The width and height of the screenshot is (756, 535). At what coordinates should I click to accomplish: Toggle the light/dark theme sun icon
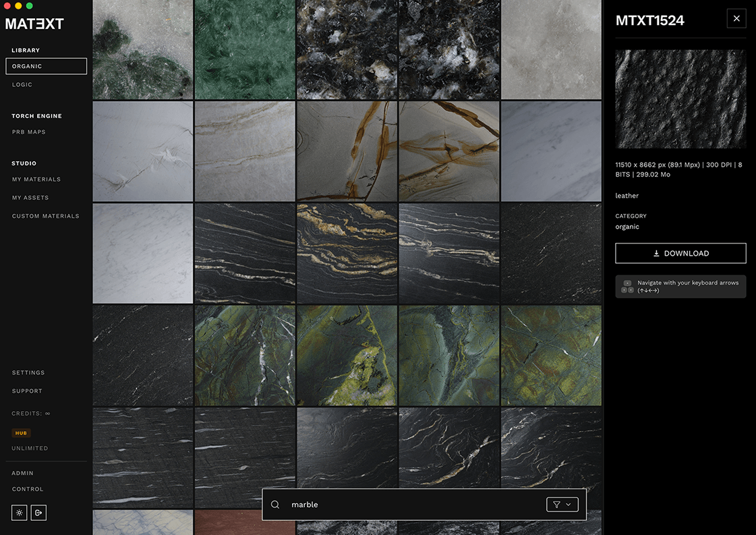[20, 512]
